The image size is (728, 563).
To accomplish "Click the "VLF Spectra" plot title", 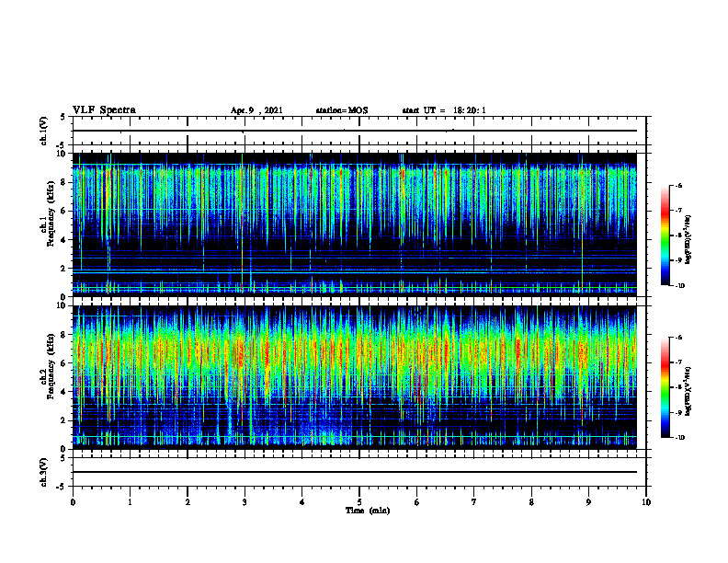I will click(104, 110).
